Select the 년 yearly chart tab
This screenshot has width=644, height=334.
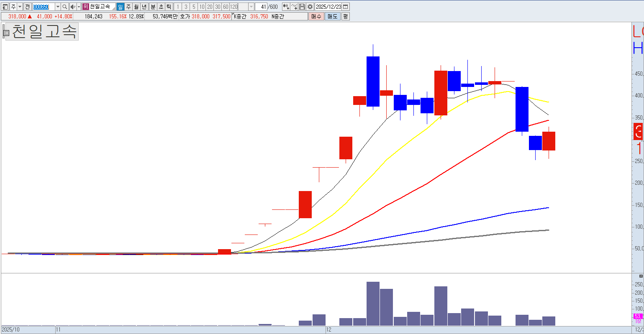tap(144, 7)
